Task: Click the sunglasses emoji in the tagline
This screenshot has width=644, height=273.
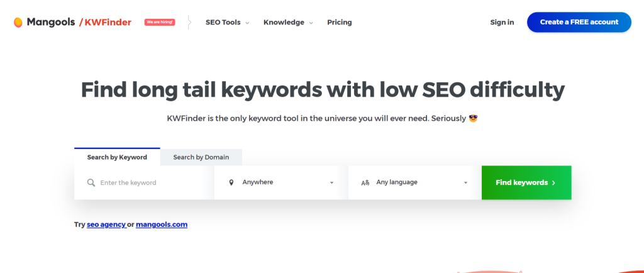Action: (474, 118)
